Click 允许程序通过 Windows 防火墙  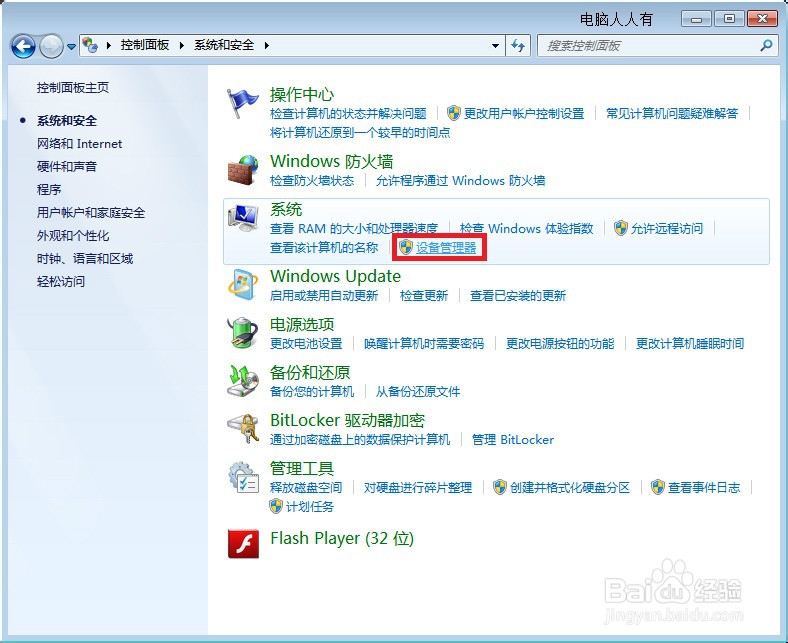460,180
